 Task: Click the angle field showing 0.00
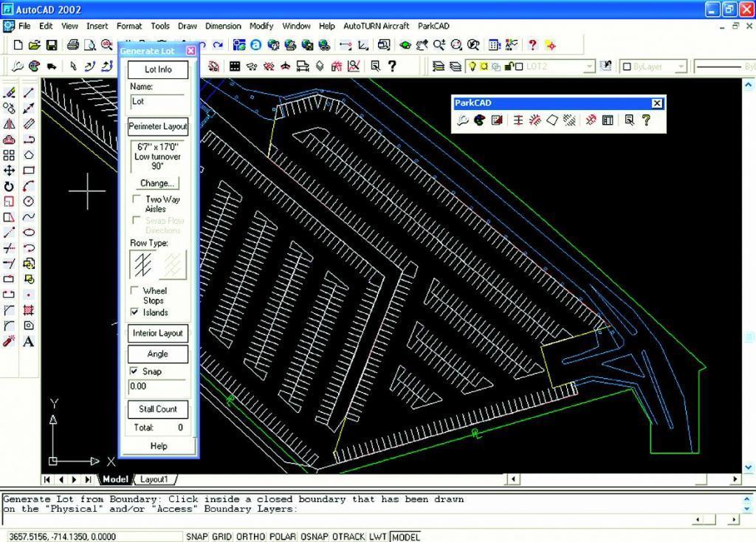pos(157,387)
